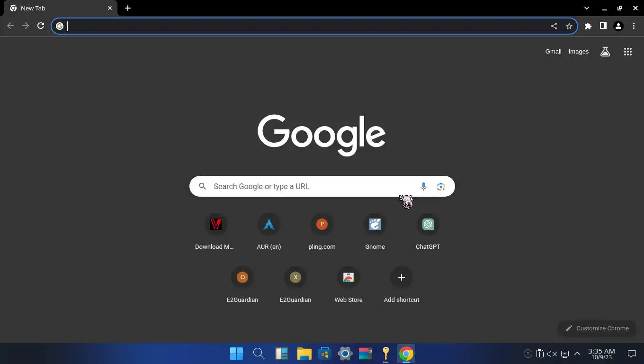Open the Start menu on the taskbar
This screenshot has width=644, height=364.
(236, 354)
